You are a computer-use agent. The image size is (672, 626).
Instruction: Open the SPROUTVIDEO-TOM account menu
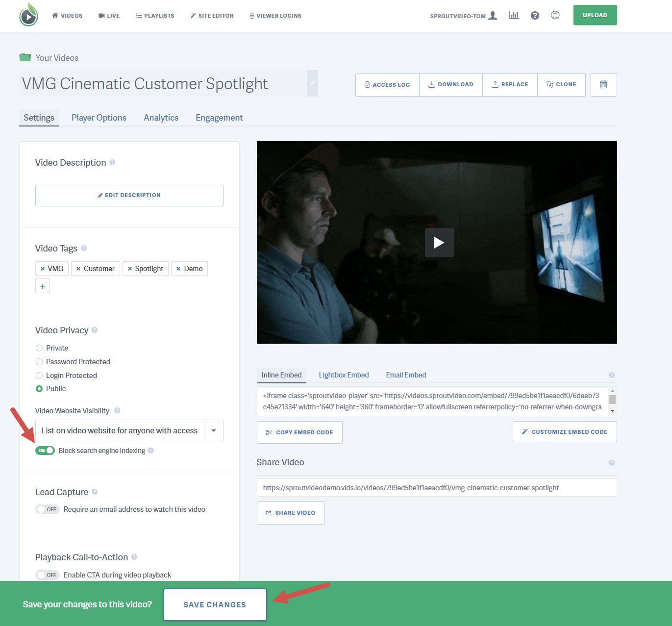tap(463, 16)
